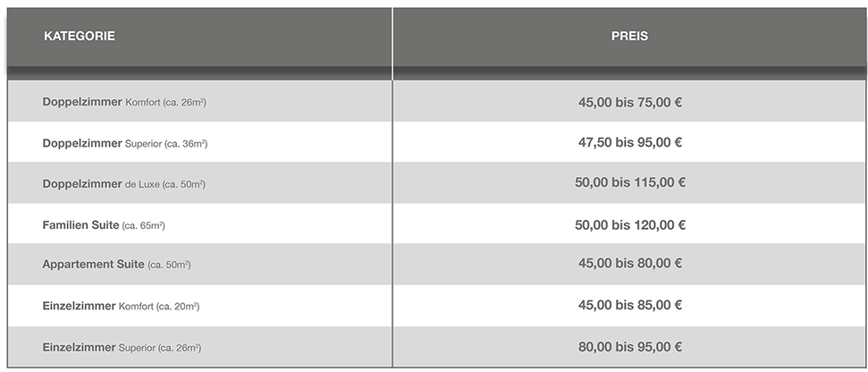
Task: Select the 50,00 bis 120,00 € price
Action: click(x=630, y=225)
